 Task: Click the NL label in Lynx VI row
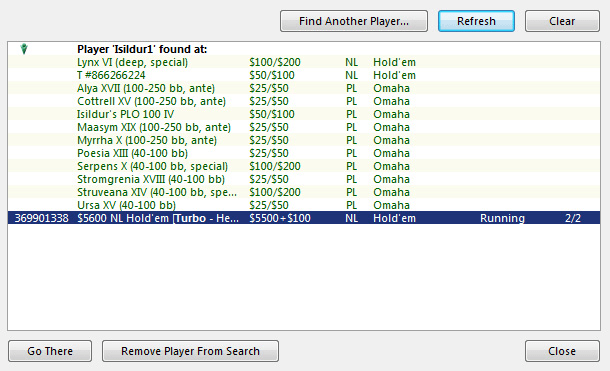pyautogui.click(x=351, y=62)
